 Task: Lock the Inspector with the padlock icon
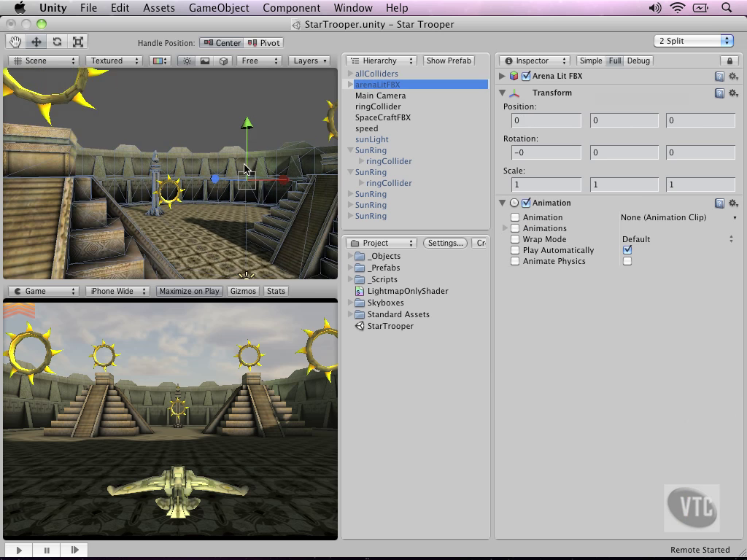click(729, 61)
